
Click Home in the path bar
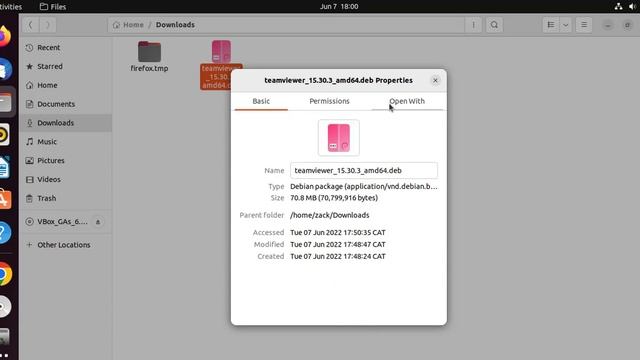click(128, 25)
